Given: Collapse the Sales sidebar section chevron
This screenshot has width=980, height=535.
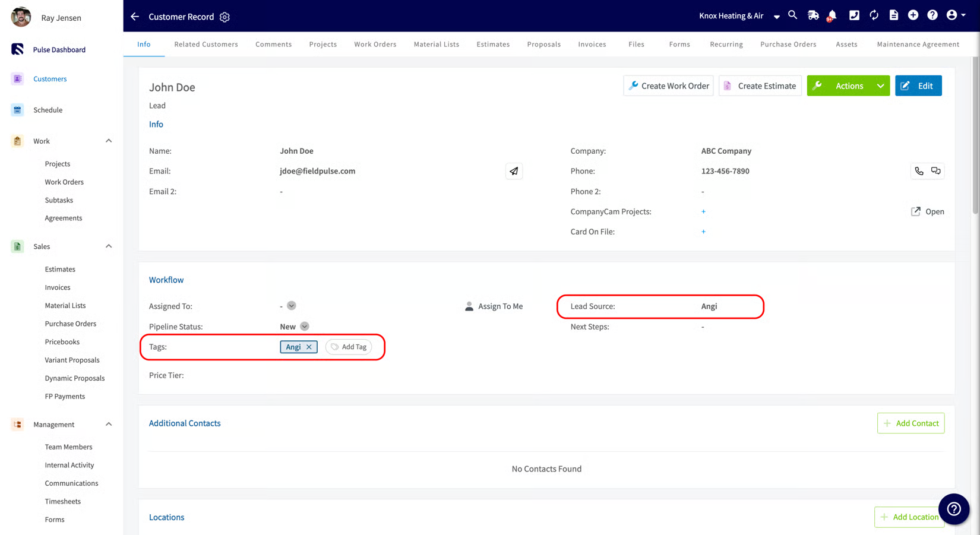Looking at the screenshot, I should (109, 246).
